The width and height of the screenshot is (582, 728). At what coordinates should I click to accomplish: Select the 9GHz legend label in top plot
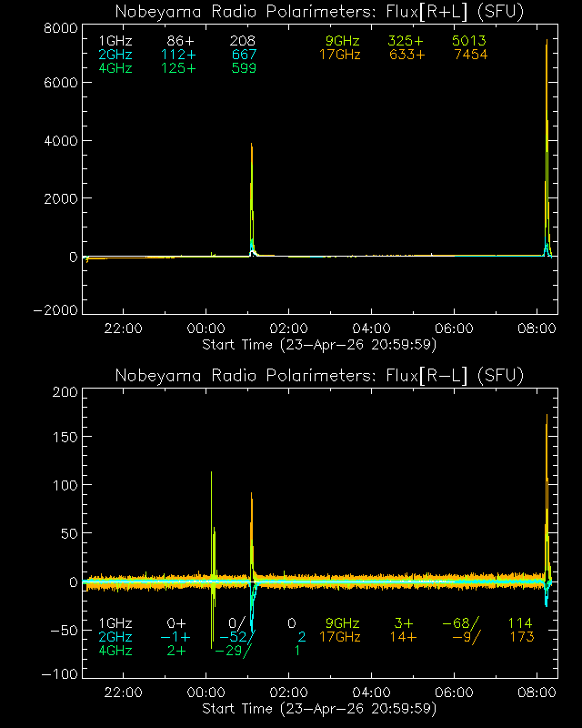pos(342,42)
